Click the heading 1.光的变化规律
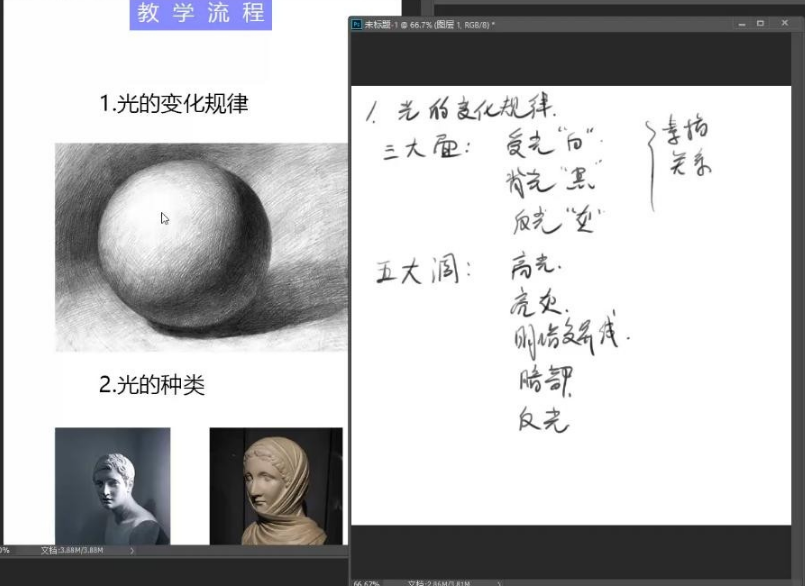The width and height of the screenshot is (805, 586). pyautogui.click(x=174, y=103)
